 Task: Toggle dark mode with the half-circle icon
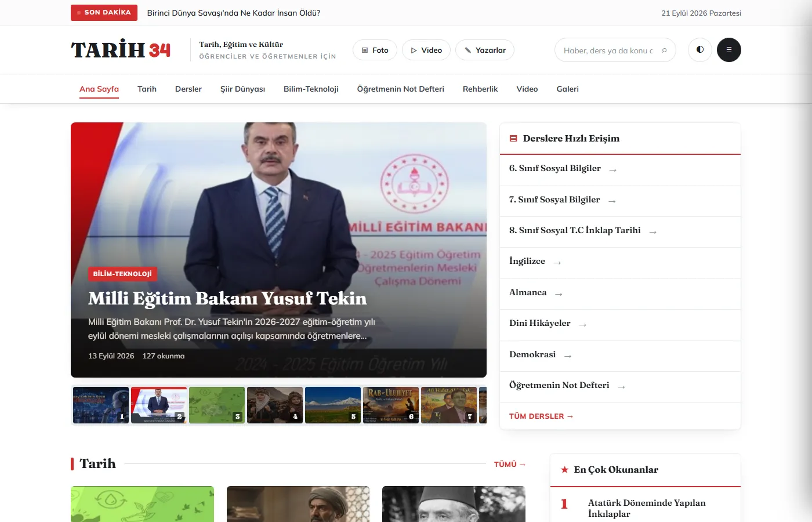click(700, 50)
